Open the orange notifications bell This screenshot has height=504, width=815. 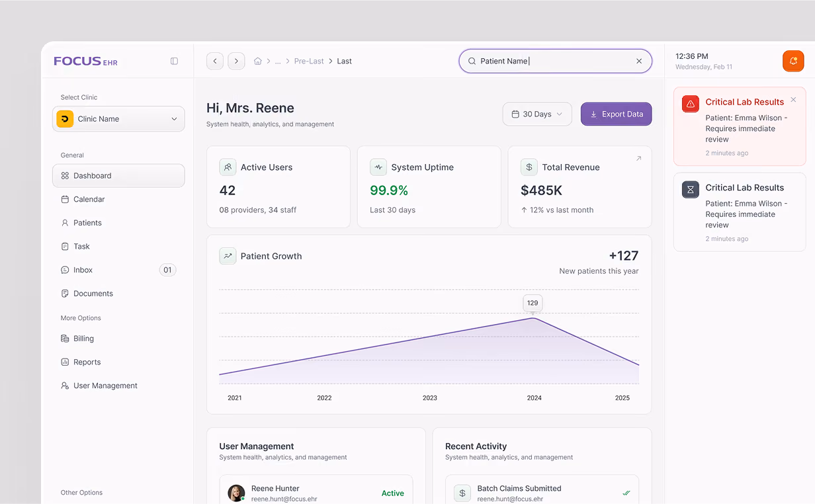[793, 61]
